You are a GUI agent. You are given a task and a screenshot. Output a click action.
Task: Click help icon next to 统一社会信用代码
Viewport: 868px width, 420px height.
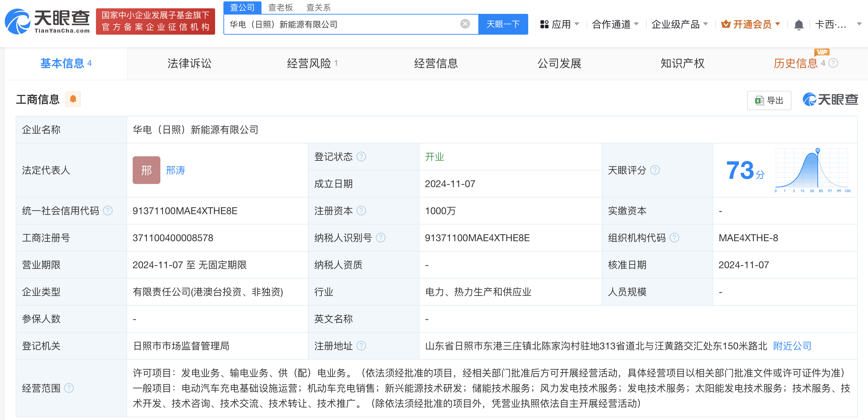(108, 211)
